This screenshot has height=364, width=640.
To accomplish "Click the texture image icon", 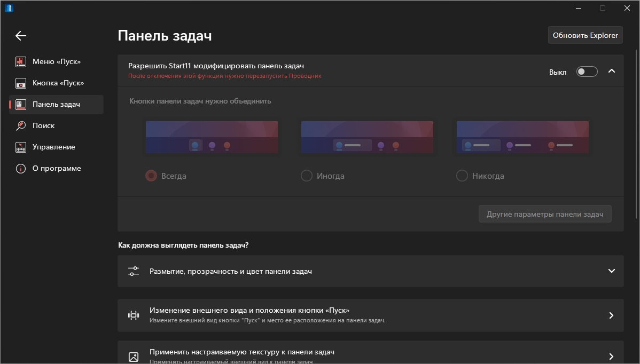I will pyautogui.click(x=134, y=357).
